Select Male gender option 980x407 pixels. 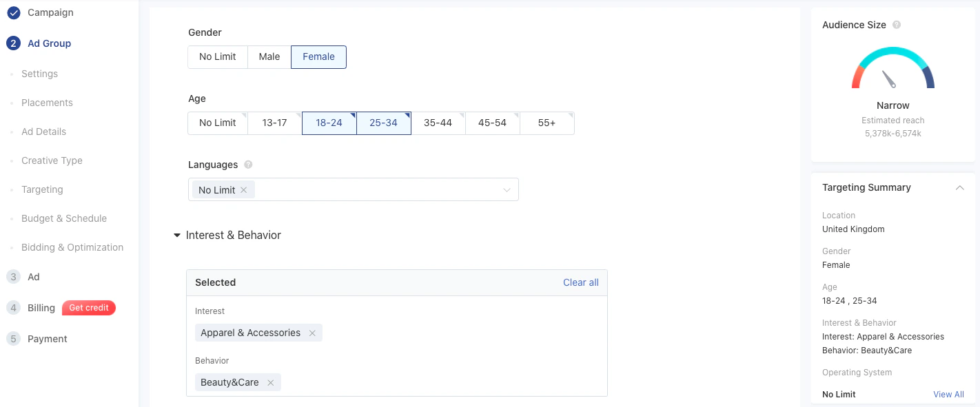pos(269,56)
